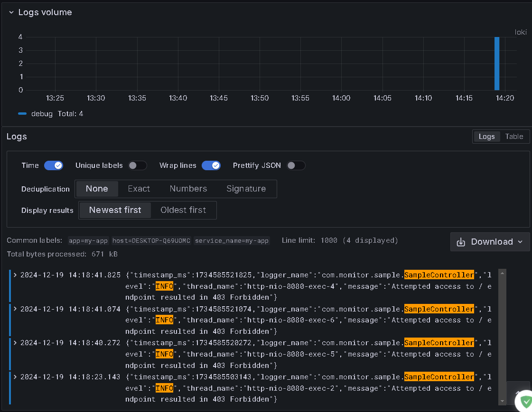The height and width of the screenshot is (412, 532).
Task: Turn off the Time toggle
Action: (x=54, y=165)
